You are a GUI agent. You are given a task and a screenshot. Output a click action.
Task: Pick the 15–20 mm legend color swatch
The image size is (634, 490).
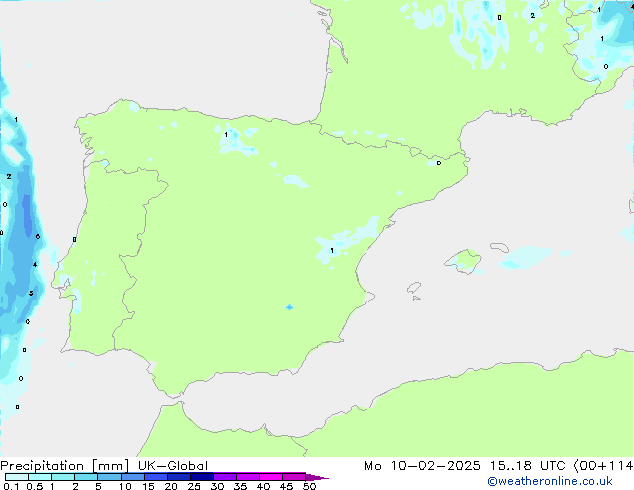click(156, 477)
